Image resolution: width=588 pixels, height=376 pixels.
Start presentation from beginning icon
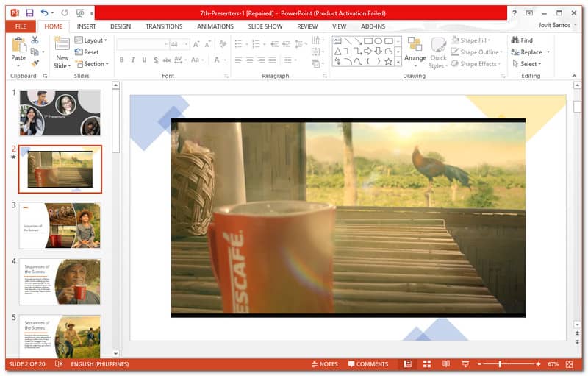(x=80, y=13)
